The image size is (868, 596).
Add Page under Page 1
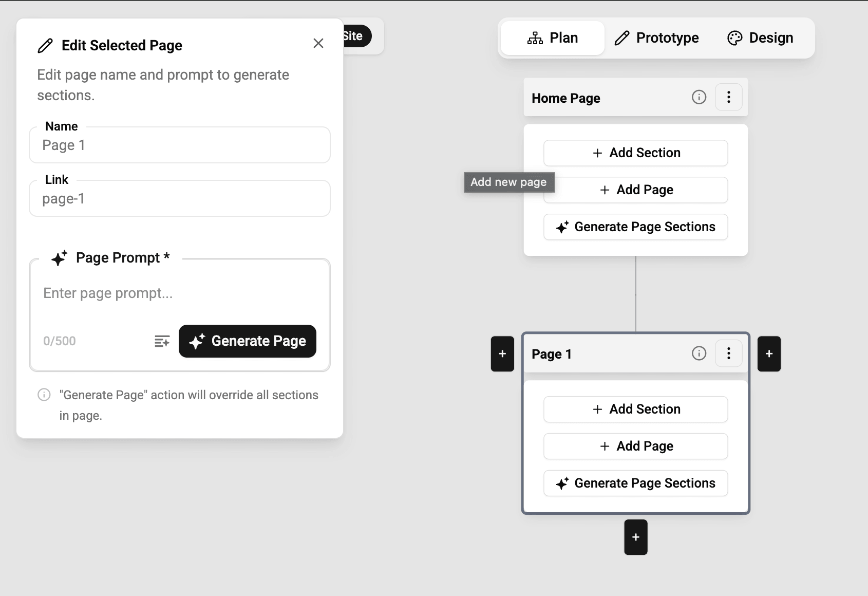[636, 446]
